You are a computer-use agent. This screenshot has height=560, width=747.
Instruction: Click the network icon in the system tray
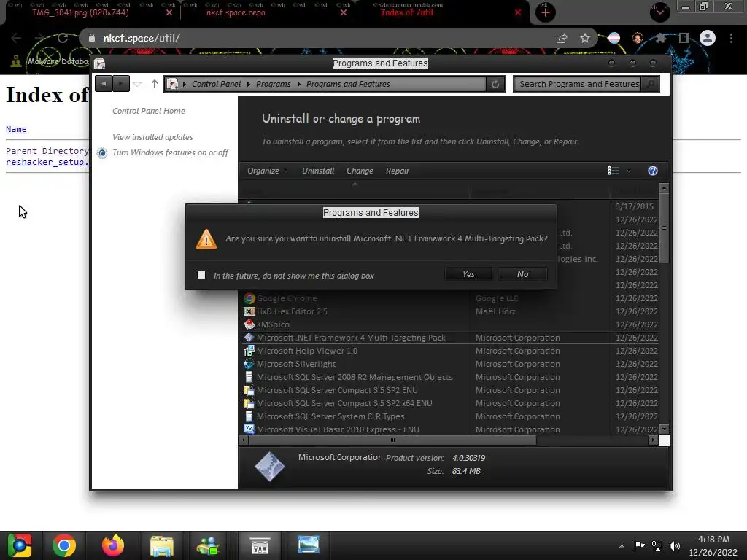657,545
